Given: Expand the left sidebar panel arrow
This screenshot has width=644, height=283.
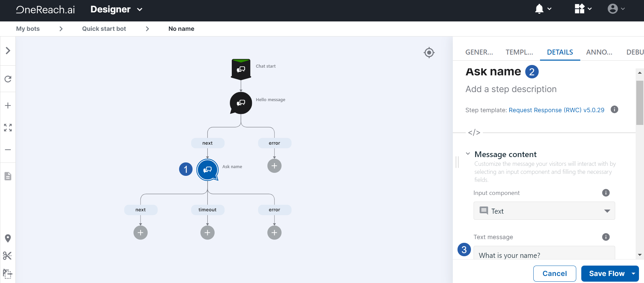Looking at the screenshot, I should click(x=8, y=51).
